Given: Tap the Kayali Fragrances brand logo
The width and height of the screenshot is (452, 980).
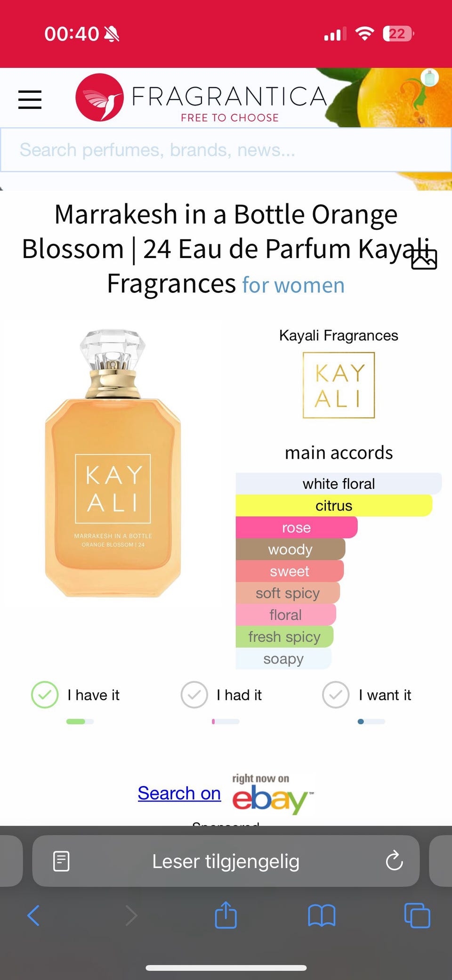Looking at the screenshot, I should (x=339, y=385).
